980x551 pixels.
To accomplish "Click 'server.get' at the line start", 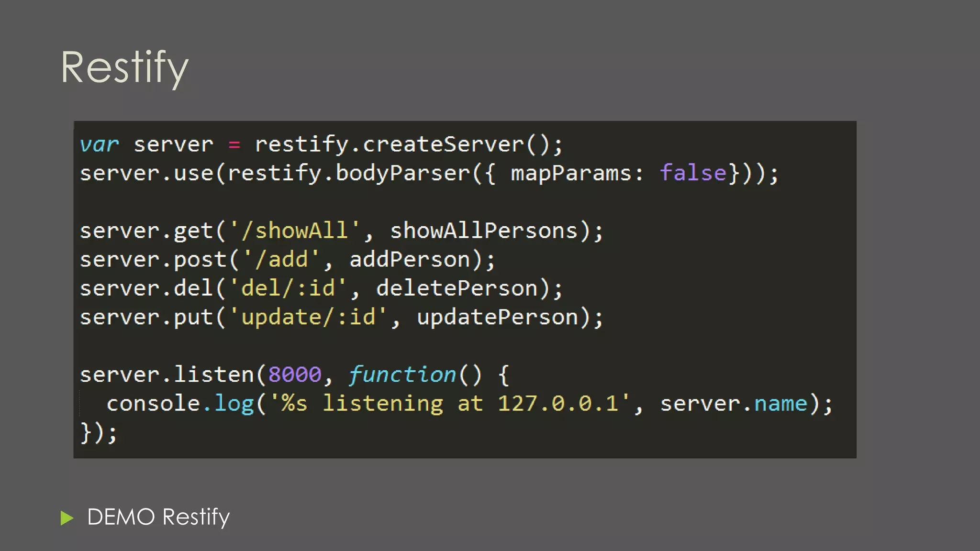I will pyautogui.click(x=146, y=231).
